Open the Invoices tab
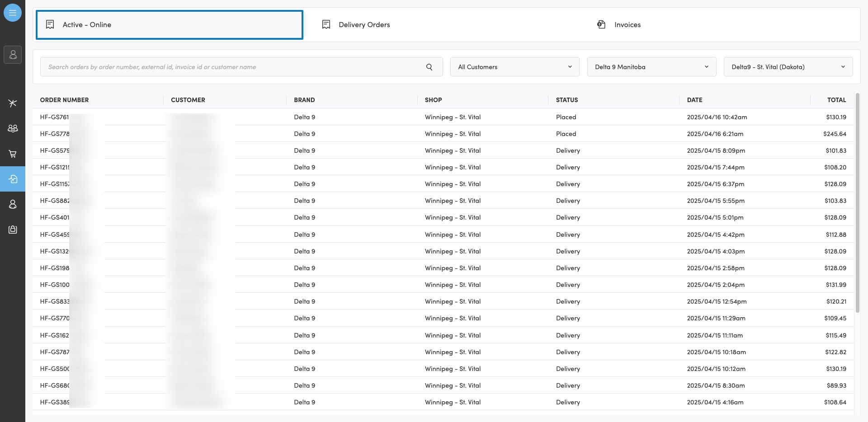 pos(627,25)
